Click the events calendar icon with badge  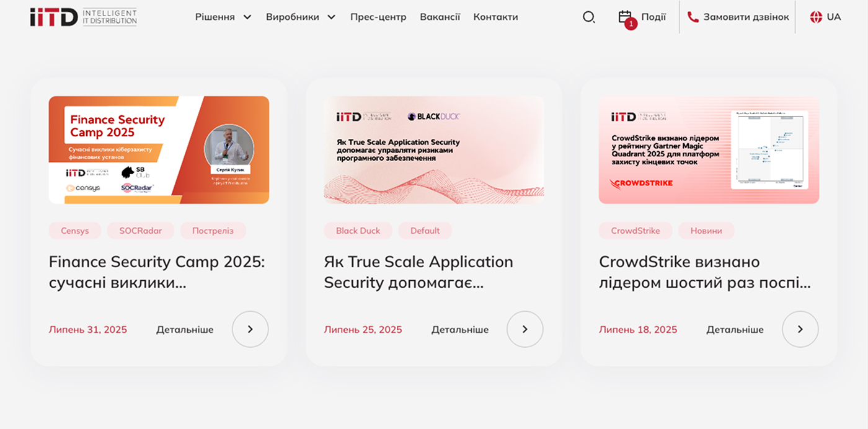626,17
